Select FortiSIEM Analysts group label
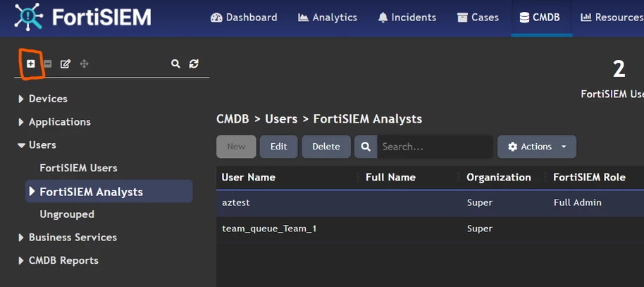The width and height of the screenshot is (644, 287). coord(91,192)
